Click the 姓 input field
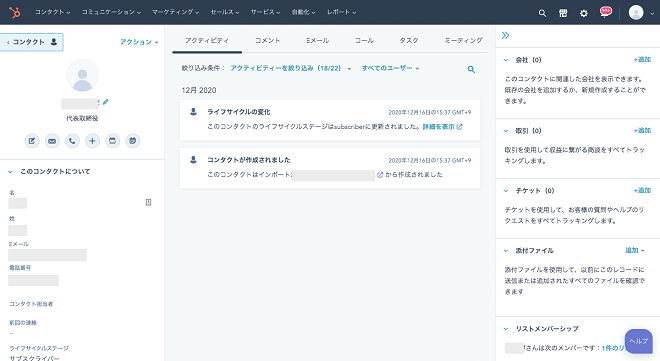 click(x=18, y=230)
